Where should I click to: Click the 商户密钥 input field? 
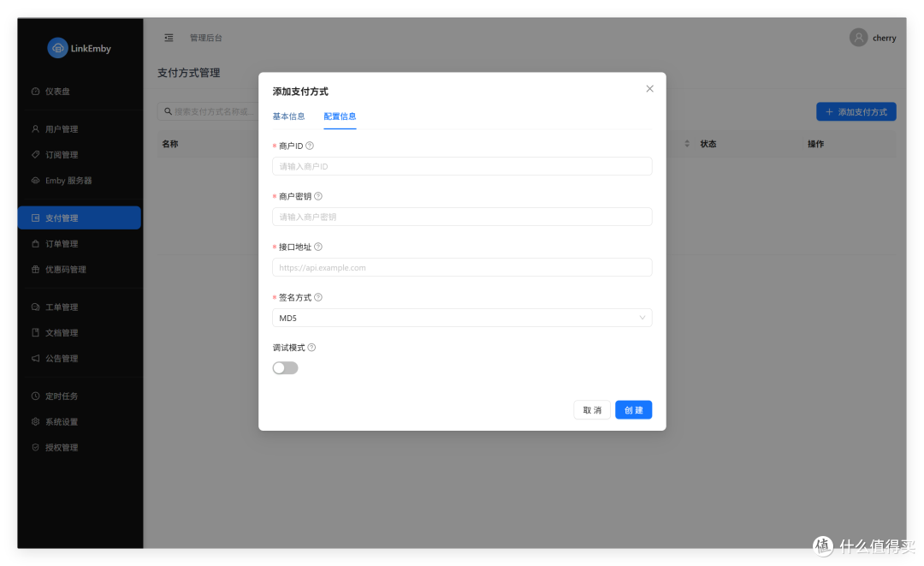pyautogui.click(x=462, y=217)
